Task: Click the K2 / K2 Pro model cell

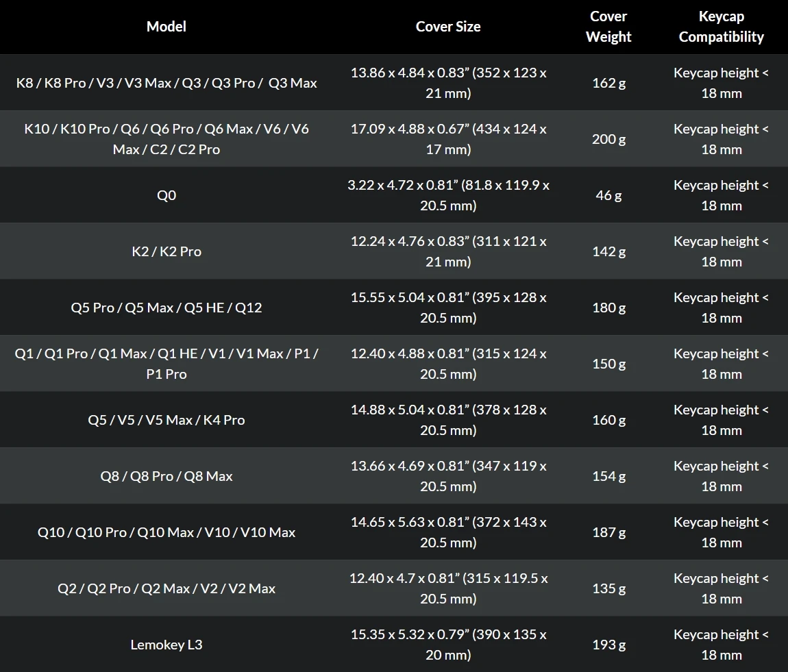Action: click(x=167, y=251)
